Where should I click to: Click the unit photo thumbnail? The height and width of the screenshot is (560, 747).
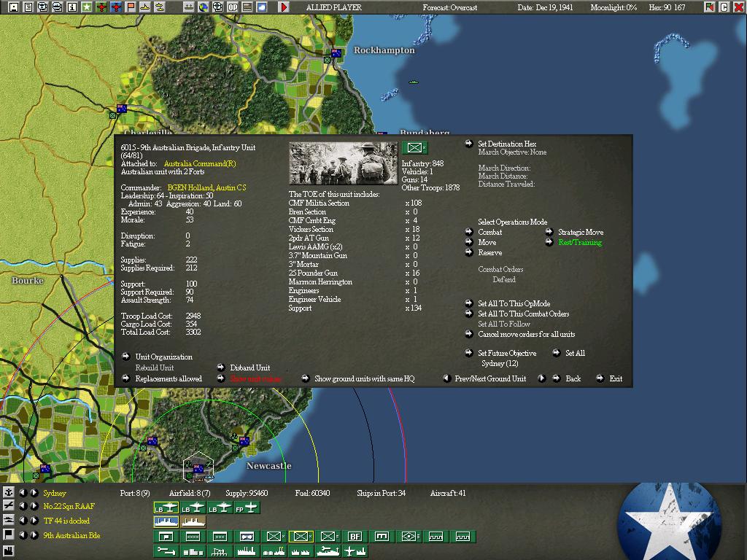343,163
